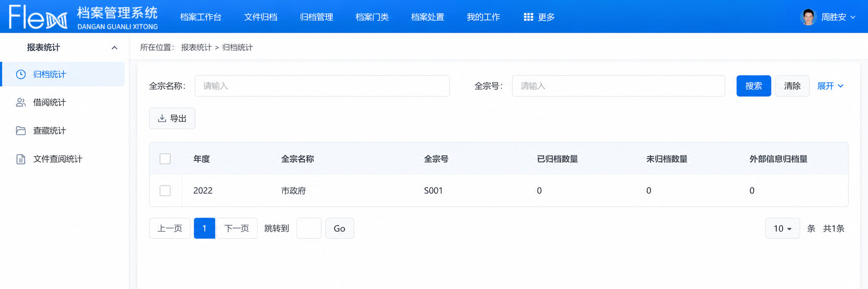
Task: Click the document icon beside 文件查阅统计
Action: [21, 159]
